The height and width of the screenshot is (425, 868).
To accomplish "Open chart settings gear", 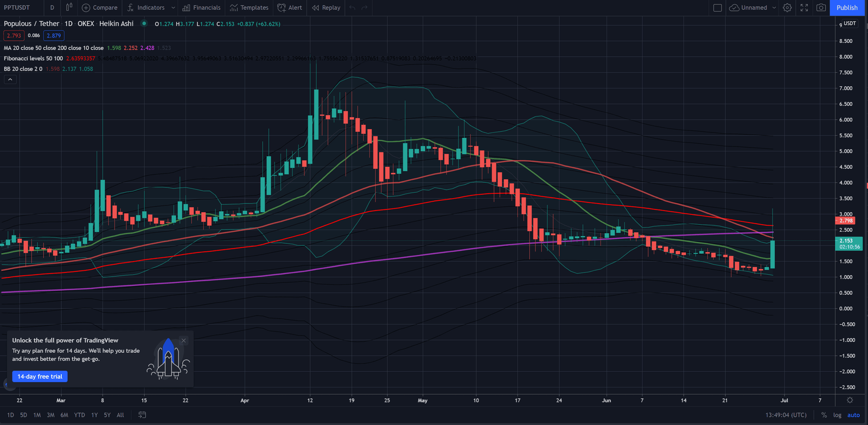I will click(x=787, y=8).
